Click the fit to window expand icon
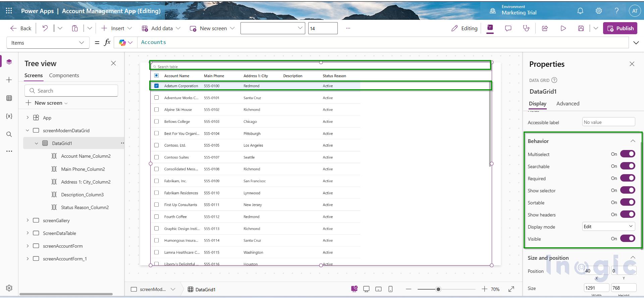Screen dimensions: 644x298 (x=511, y=289)
